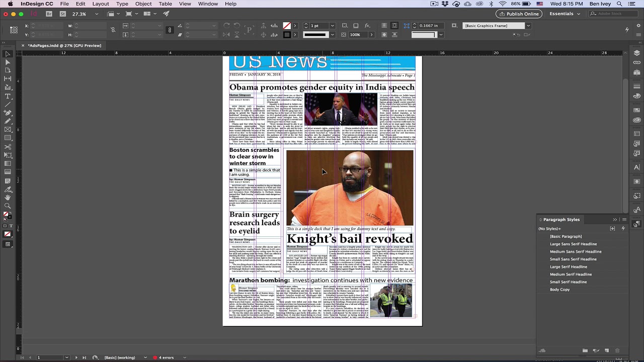Toggle constrain proportions for scaling link
Screen dimensions: 644x362
(x=170, y=30)
